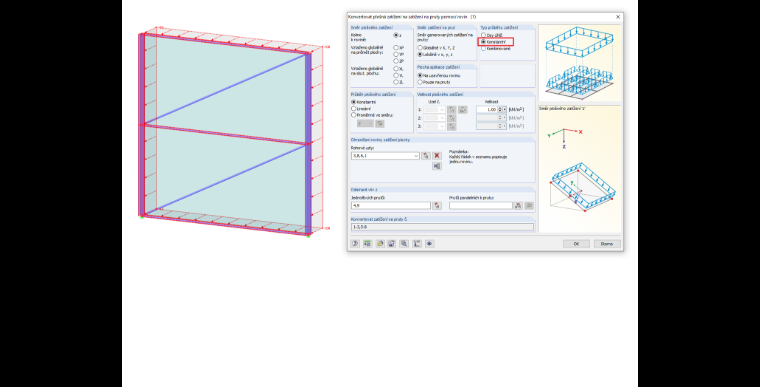Pick corner nodes graphically beside Rohové uzly
This screenshot has height=387, width=760.
coord(426,156)
